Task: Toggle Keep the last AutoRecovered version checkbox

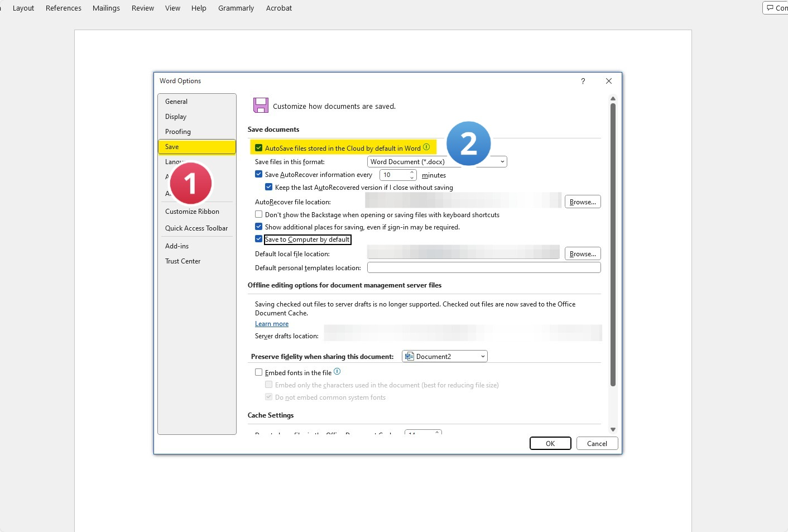Action: 268,187
